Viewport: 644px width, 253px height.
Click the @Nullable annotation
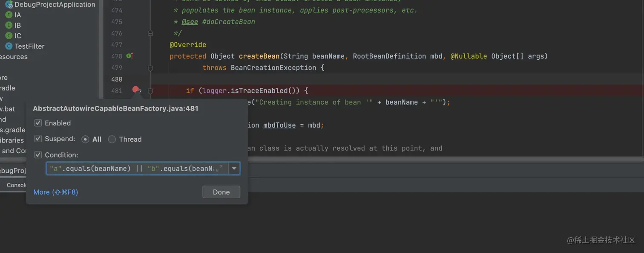point(469,56)
